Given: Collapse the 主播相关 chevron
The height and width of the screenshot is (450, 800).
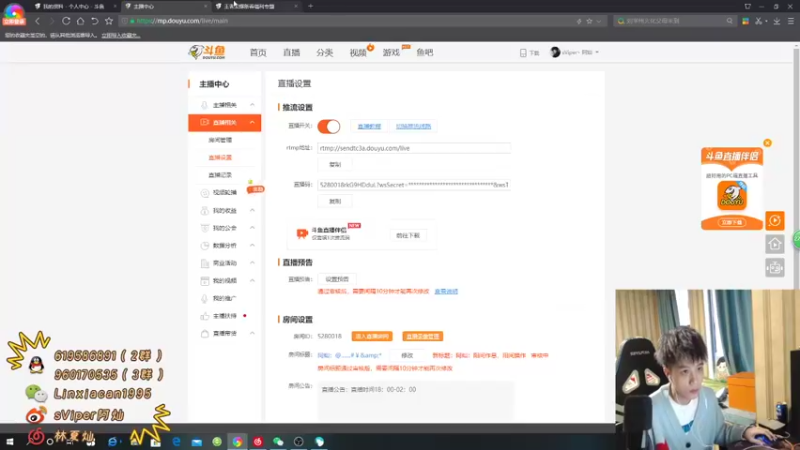Looking at the screenshot, I should click(252, 105).
